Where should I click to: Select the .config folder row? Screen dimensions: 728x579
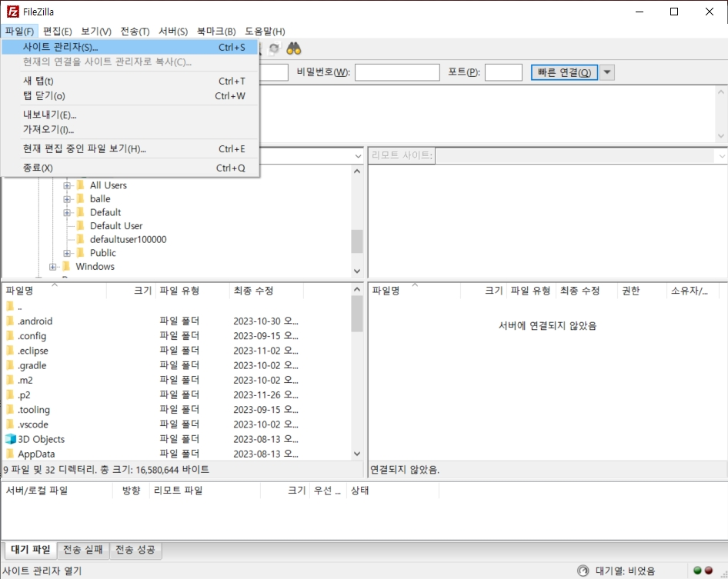[176, 336]
